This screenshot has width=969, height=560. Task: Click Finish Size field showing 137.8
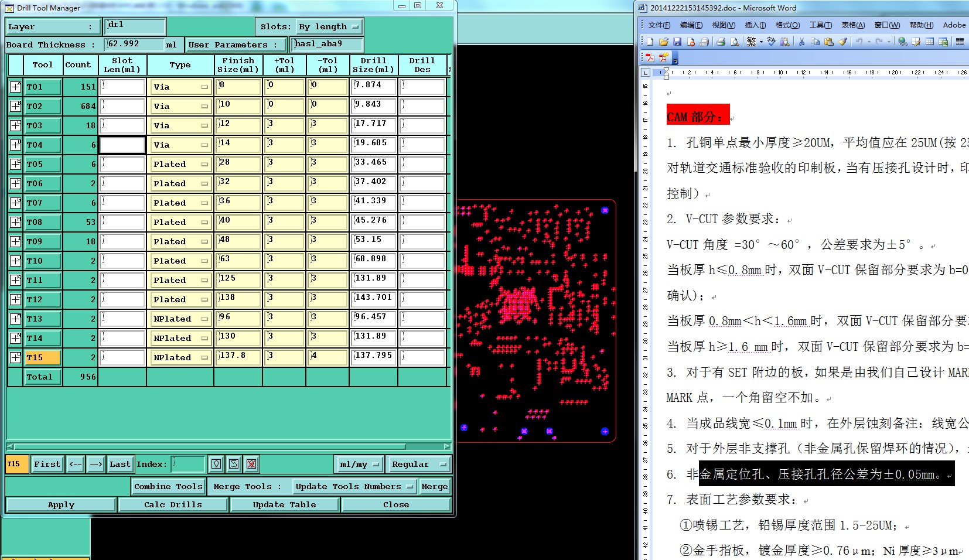point(238,357)
